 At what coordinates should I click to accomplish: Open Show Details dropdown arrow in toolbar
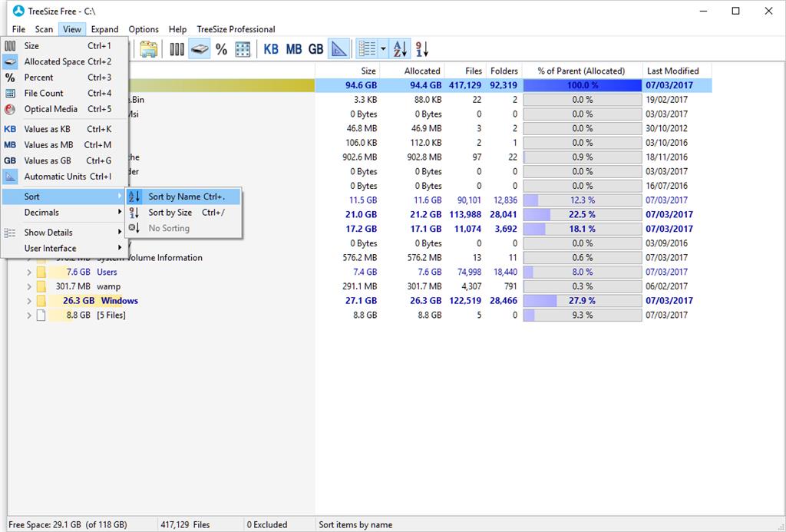383,49
